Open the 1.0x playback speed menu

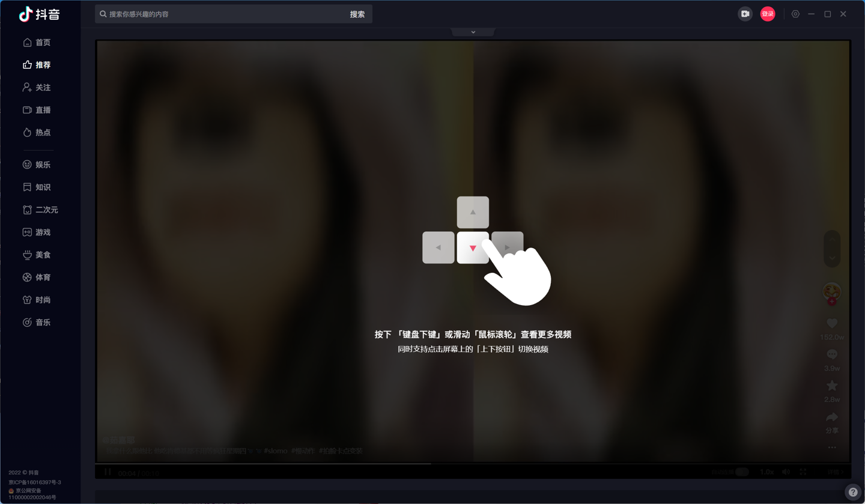[x=766, y=472]
